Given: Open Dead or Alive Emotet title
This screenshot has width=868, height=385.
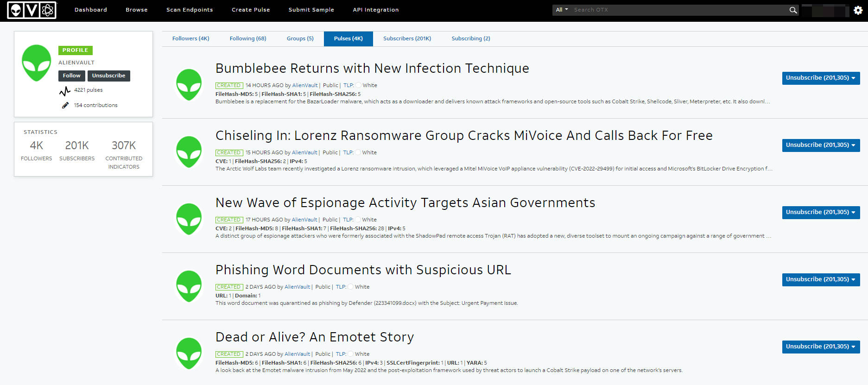Looking at the screenshot, I should 315,337.
